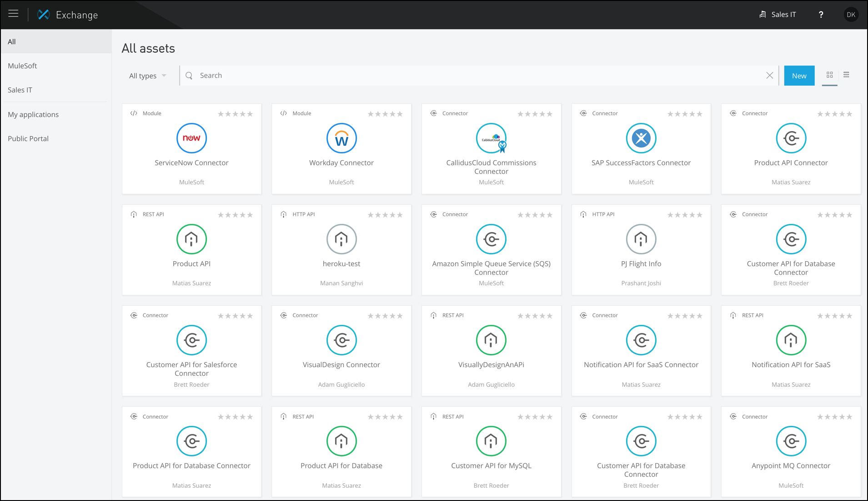This screenshot has height=501, width=868.
Task: Click Adam Gugliciello under VisualDesign Connector
Action: tap(341, 385)
